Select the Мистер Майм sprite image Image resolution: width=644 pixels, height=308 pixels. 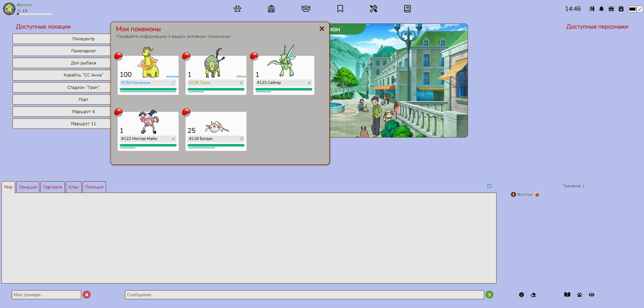pos(148,121)
